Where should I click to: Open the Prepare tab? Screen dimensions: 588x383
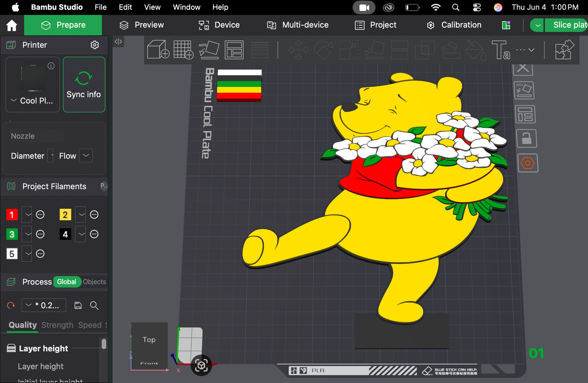click(x=63, y=25)
